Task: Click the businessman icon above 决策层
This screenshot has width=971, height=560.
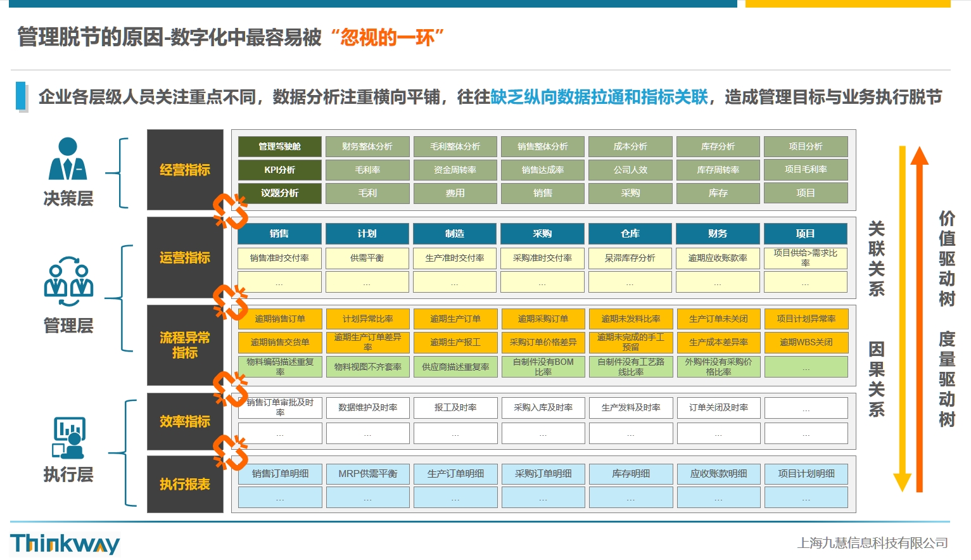Action: [x=68, y=159]
